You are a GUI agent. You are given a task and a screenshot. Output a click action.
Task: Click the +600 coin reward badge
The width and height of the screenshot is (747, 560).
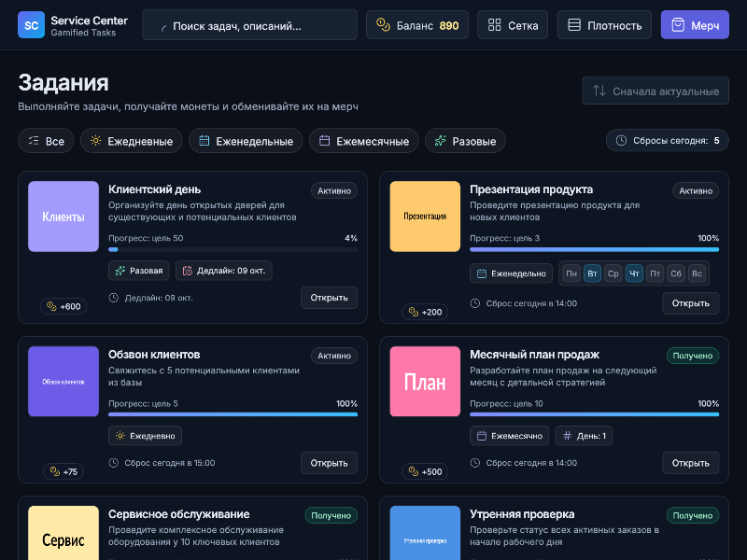pos(63,306)
